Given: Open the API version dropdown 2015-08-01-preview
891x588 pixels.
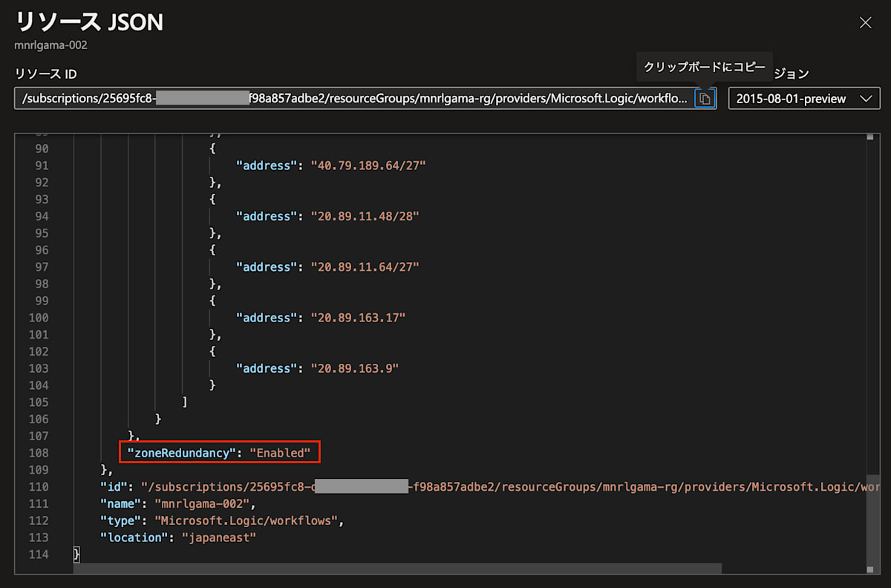Looking at the screenshot, I should point(803,98).
